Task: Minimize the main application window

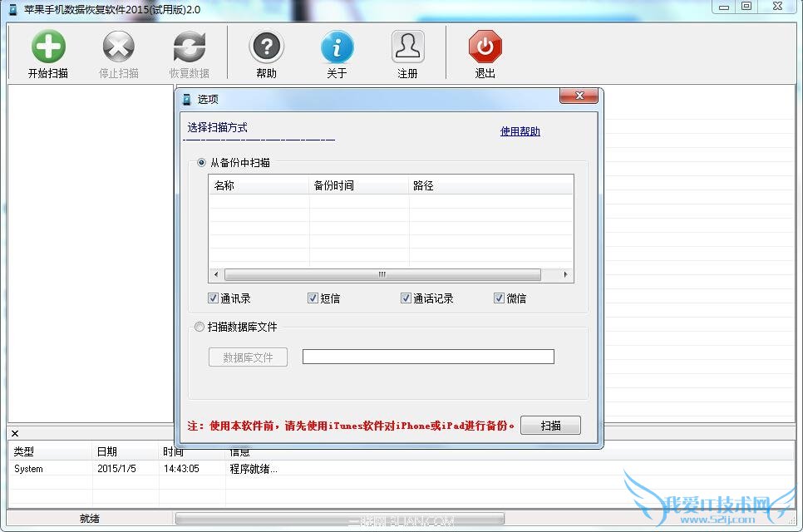Action: point(724,7)
